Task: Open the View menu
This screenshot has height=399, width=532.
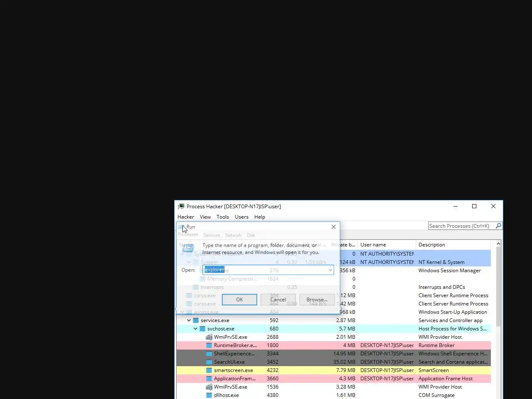Action: 205,217
